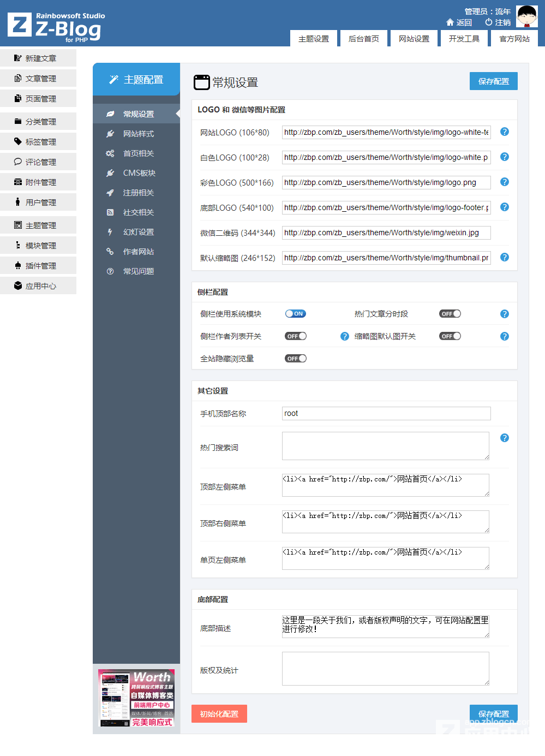Click the admin avatar image in header
Image resolution: width=545 pixels, height=756 pixels.
[x=526, y=16]
